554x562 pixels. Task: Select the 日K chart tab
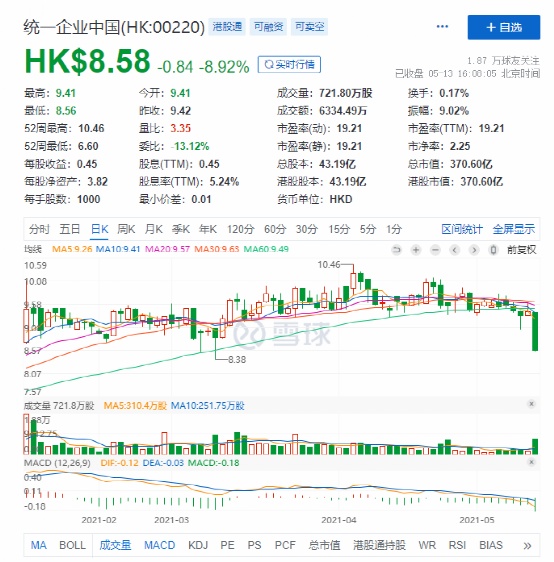click(x=100, y=229)
